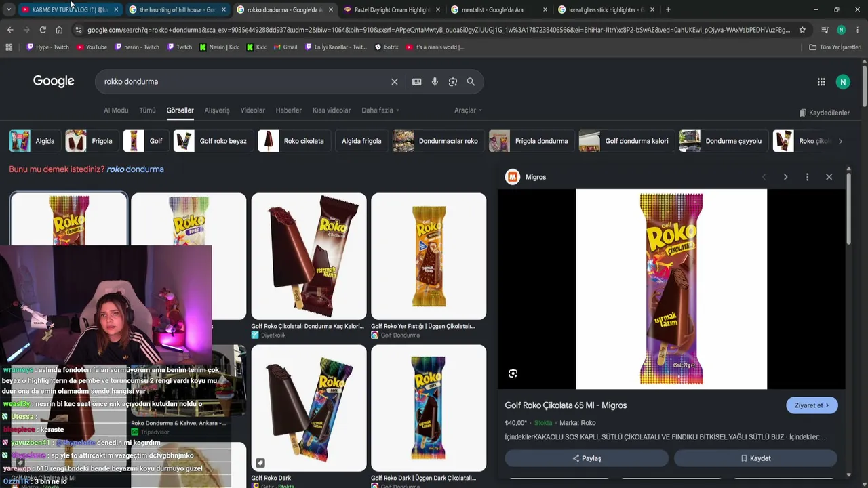The image size is (868, 488).
Task: Switch to the AI Modu tab
Action: tap(116, 110)
